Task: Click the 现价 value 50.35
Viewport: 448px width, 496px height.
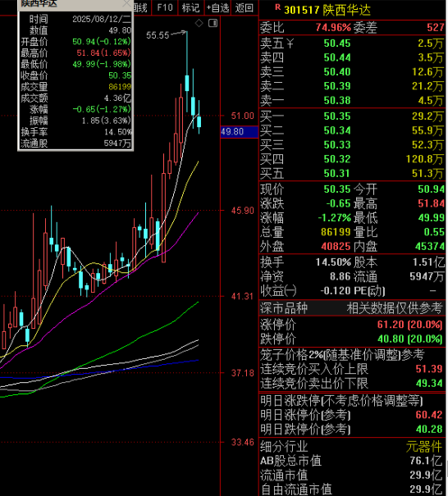Action: click(x=337, y=189)
